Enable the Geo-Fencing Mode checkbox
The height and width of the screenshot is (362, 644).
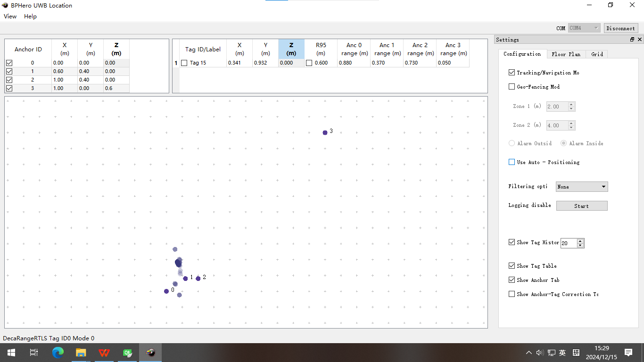[512, 87]
